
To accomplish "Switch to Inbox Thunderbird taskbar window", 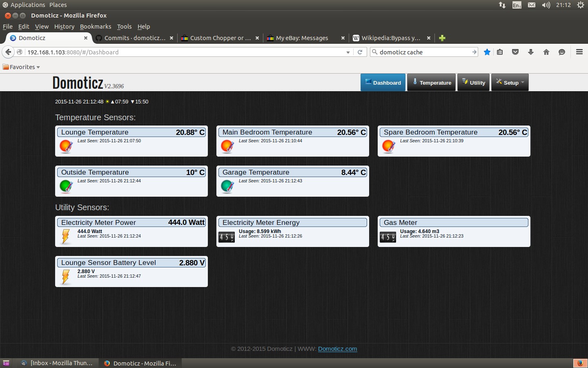I will tap(57, 363).
